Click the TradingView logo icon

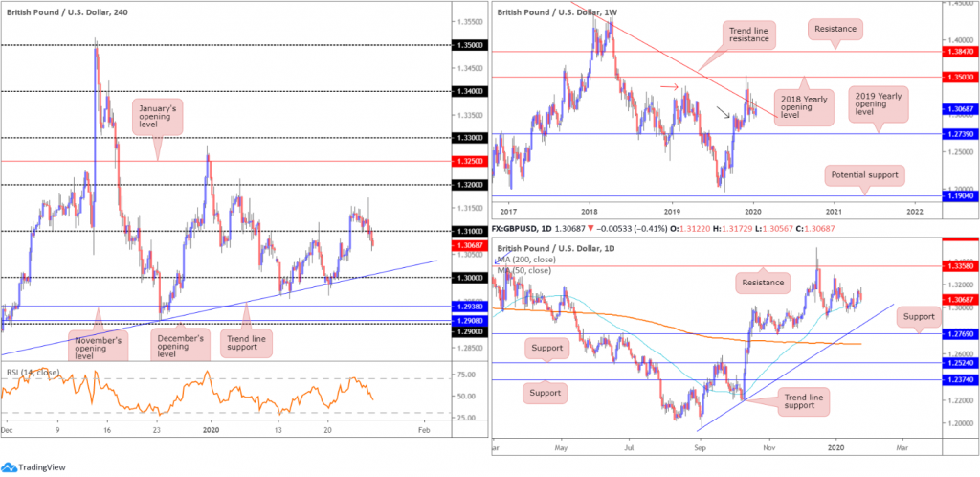(x=9, y=467)
